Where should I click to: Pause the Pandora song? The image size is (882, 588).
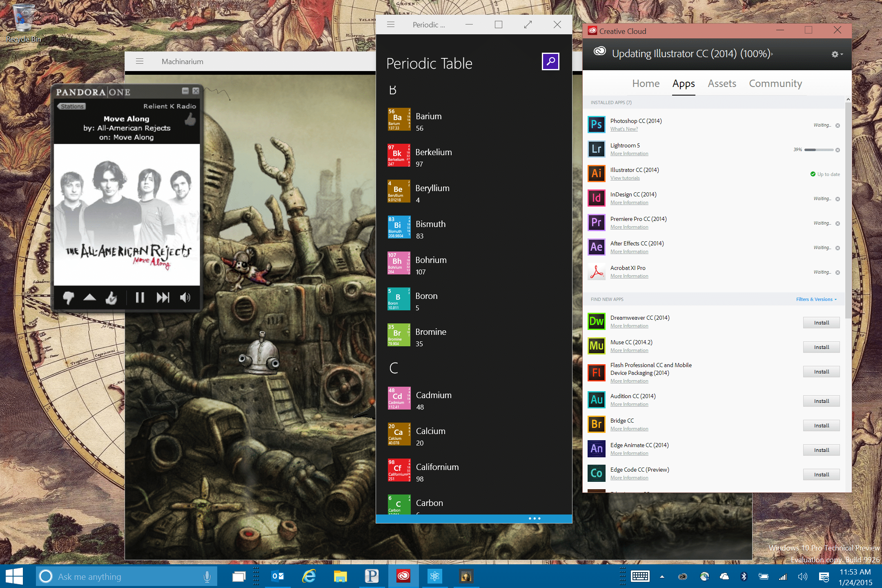tap(140, 298)
